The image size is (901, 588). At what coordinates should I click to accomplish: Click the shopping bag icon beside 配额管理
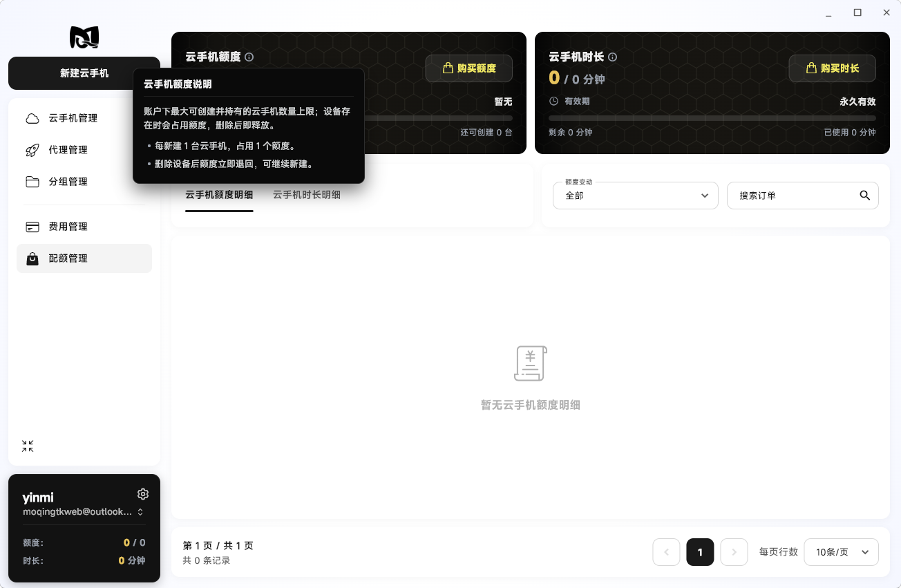[32, 258]
